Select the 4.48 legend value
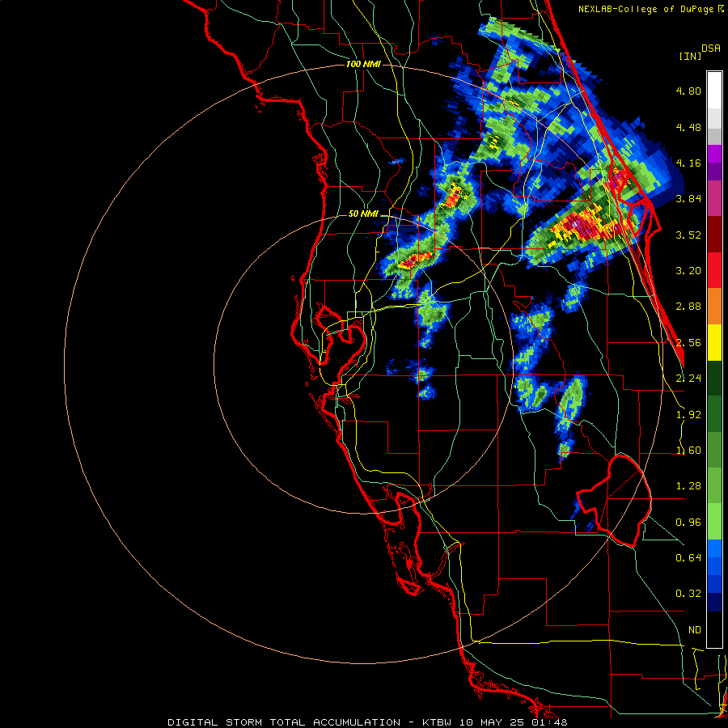Screen dimensions: 728x728 point(688,127)
